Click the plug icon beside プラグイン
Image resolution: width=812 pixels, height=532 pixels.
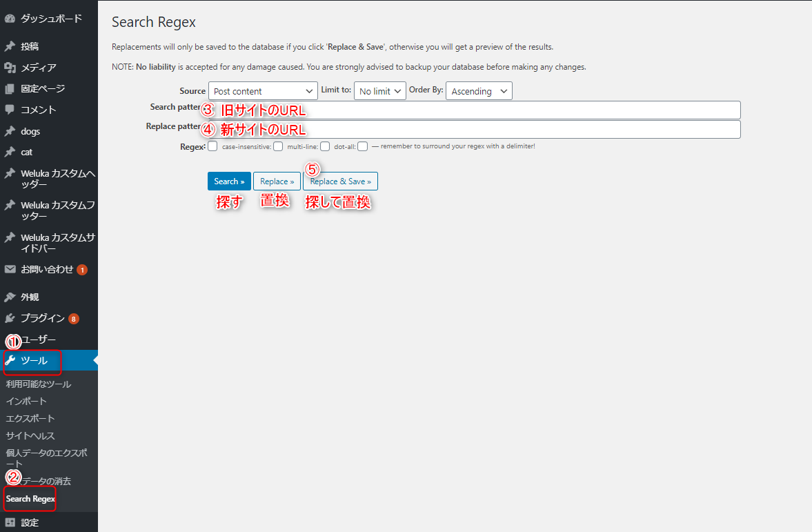coord(10,318)
